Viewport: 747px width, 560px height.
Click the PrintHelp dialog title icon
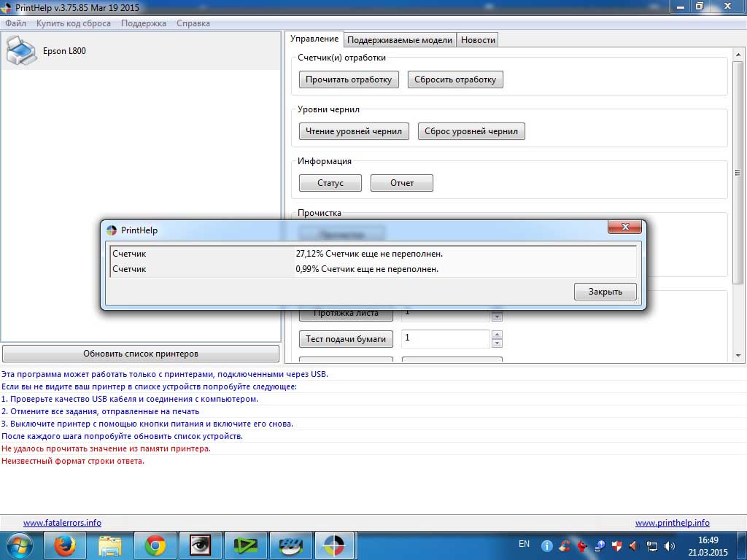pos(112,230)
